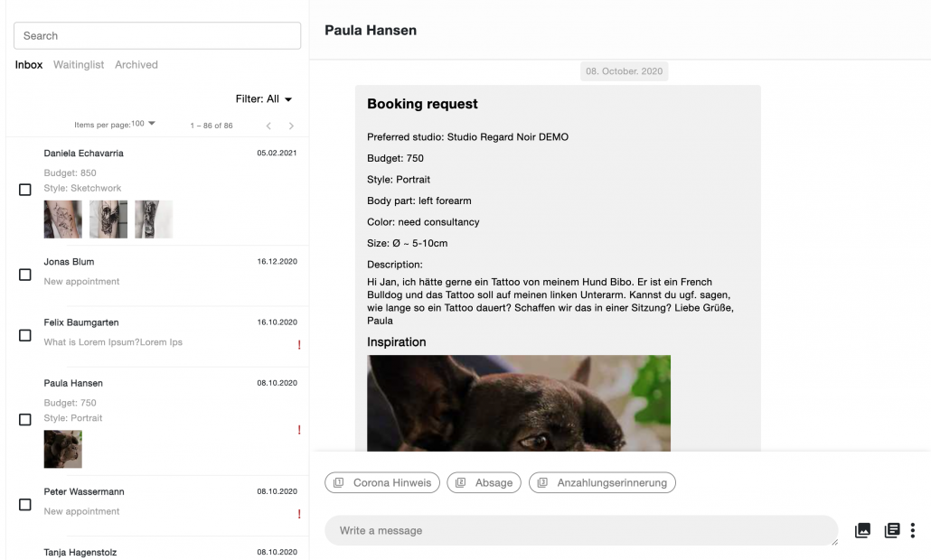
Task: Click the image attachment icon
Action: pos(862,531)
